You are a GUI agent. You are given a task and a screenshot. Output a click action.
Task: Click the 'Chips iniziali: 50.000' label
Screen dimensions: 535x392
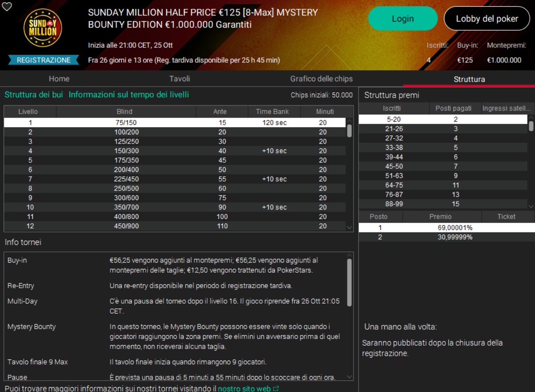coord(322,95)
